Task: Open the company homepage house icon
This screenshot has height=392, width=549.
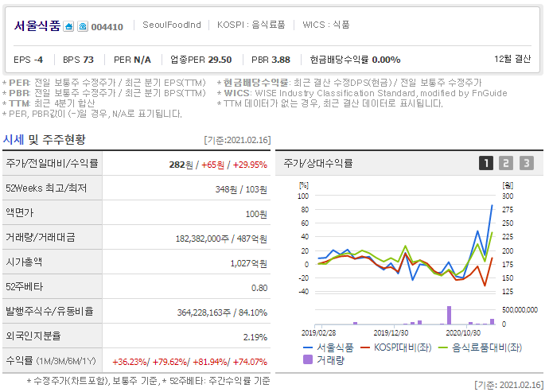Action: 68,26
